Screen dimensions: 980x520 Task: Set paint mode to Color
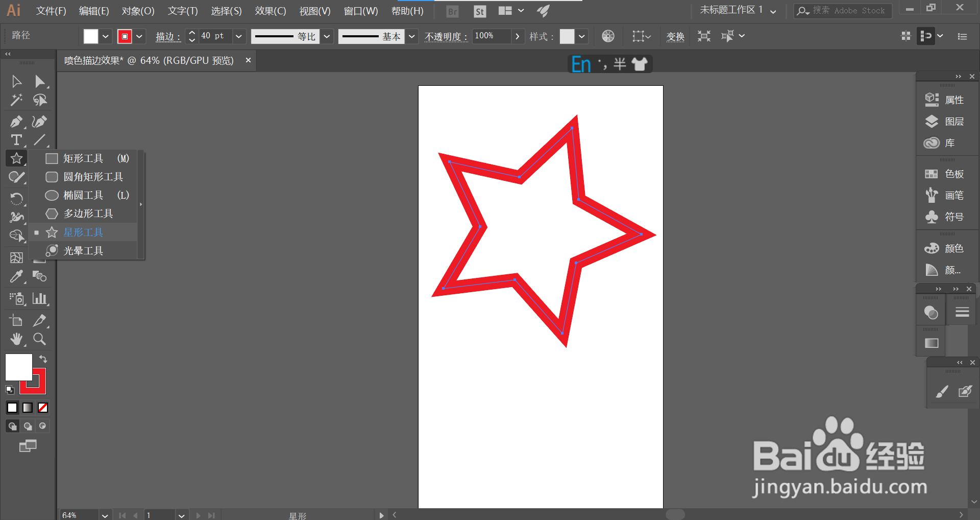[12, 408]
